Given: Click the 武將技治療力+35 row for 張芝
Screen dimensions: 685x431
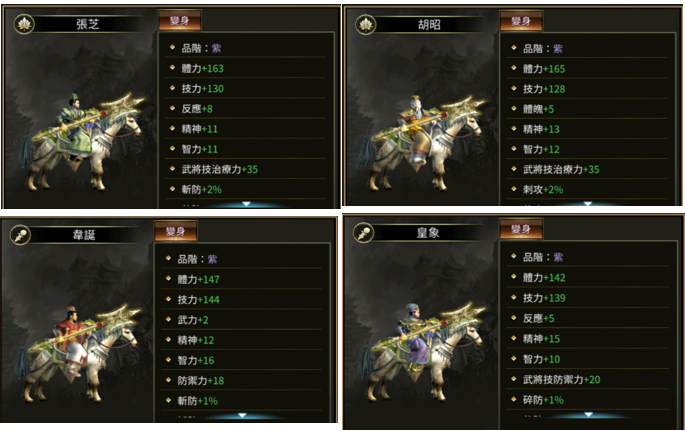Looking at the screenshot, I should [x=246, y=169].
